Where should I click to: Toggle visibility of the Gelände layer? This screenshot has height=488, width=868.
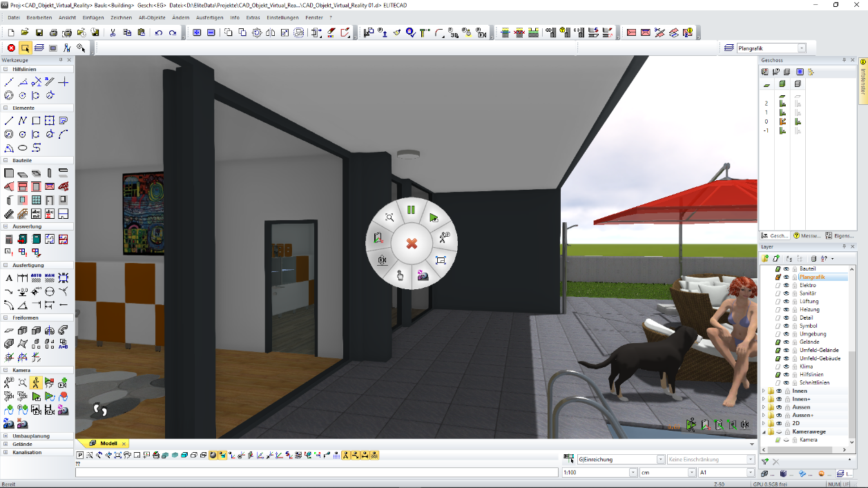coord(786,342)
